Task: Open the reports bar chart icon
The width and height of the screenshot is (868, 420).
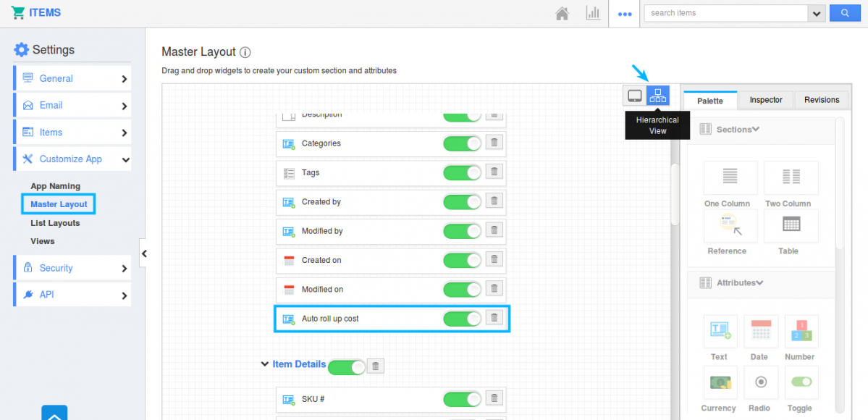Action: pyautogui.click(x=593, y=13)
